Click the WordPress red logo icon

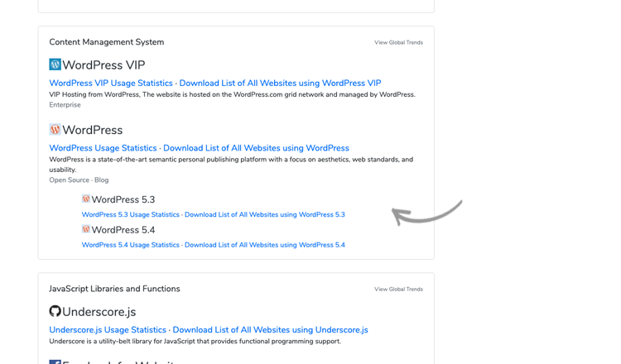pyautogui.click(x=55, y=129)
